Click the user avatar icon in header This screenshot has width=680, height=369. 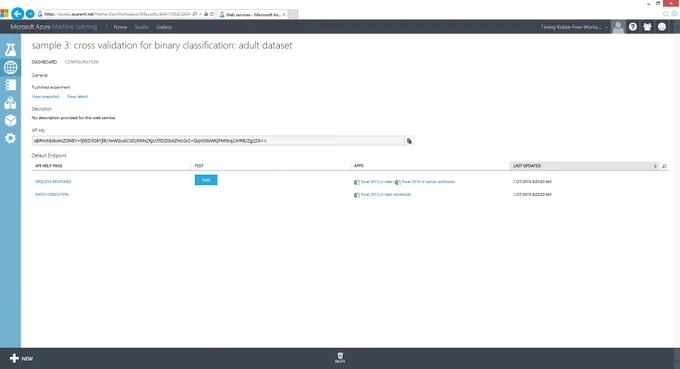click(618, 27)
